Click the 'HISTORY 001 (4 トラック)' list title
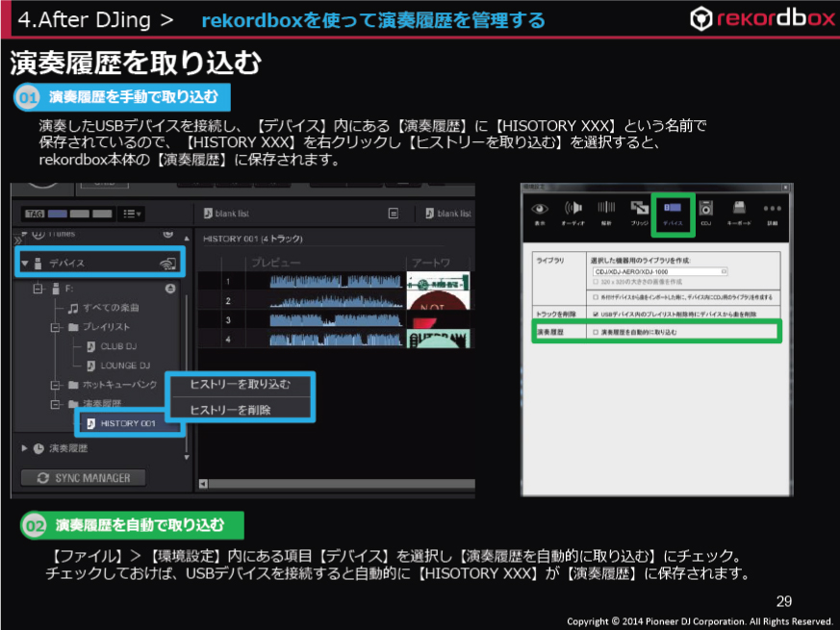This screenshot has width=840, height=630. click(253, 239)
